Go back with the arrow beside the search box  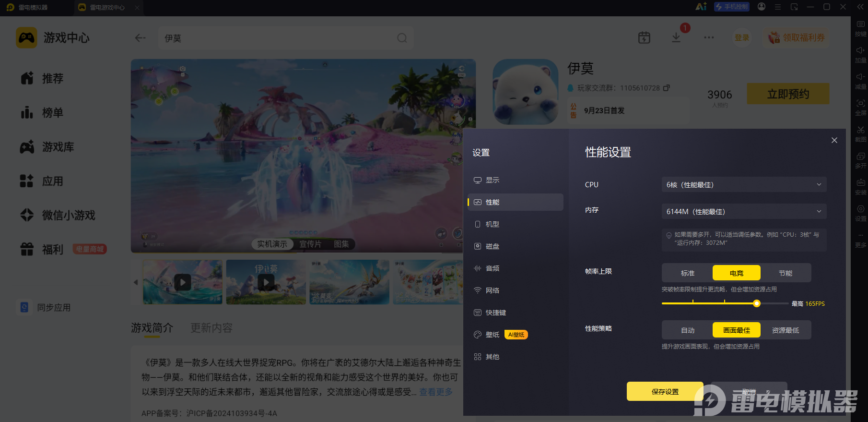pos(140,38)
